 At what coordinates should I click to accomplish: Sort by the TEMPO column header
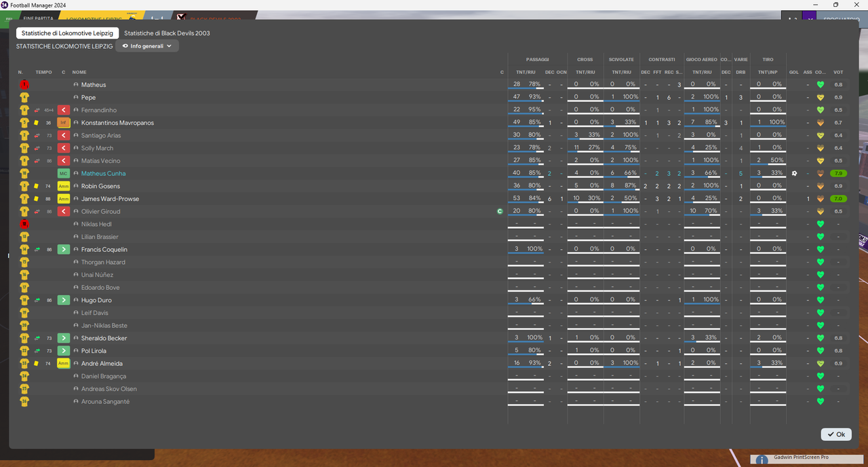[x=43, y=72]
